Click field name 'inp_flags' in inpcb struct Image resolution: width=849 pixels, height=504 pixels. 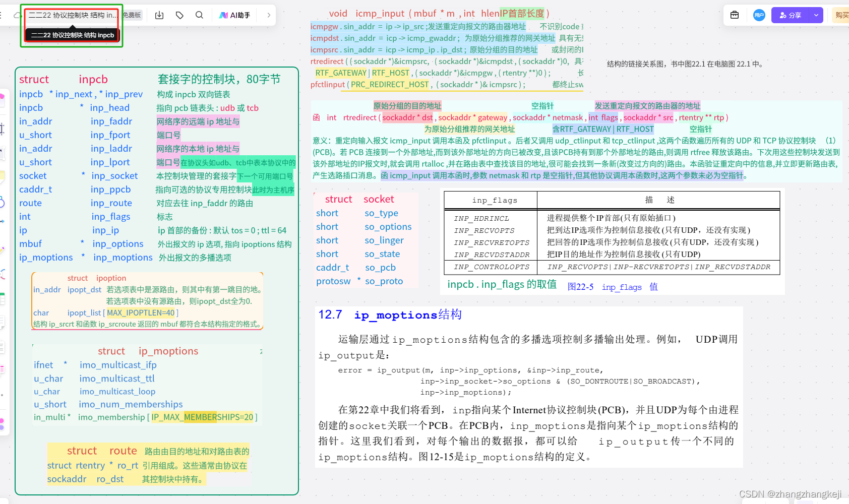coord(110,216)
